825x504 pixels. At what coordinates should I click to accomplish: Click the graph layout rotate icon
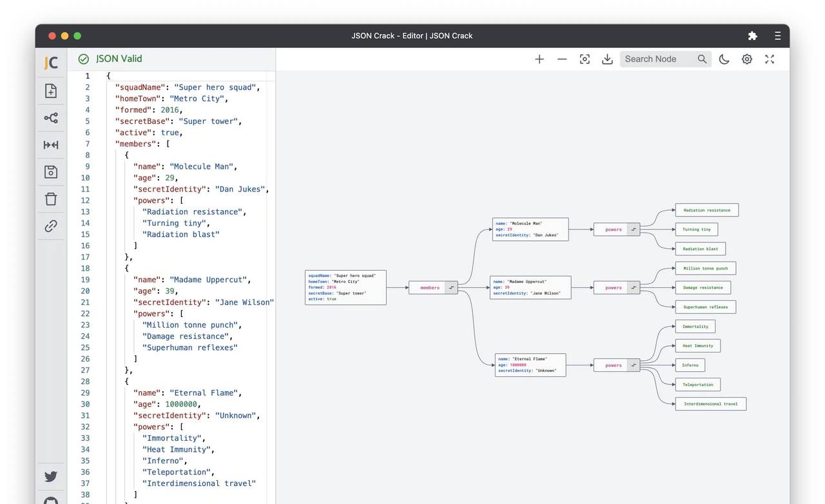click(x=51, y=118)
